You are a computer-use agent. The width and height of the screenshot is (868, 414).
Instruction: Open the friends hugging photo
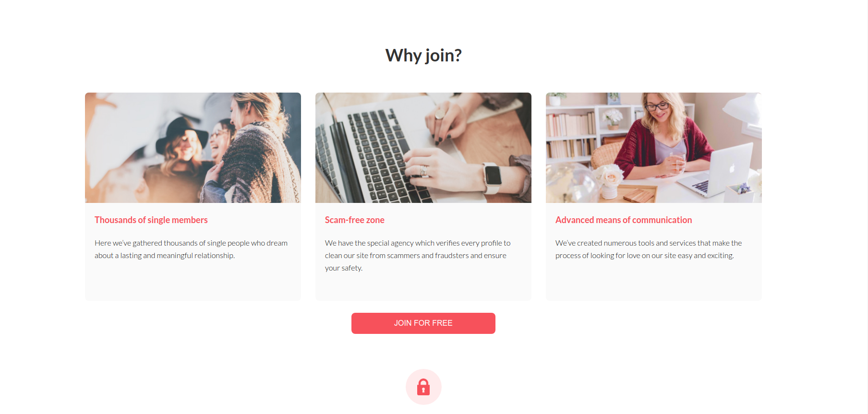click(193, 148)
